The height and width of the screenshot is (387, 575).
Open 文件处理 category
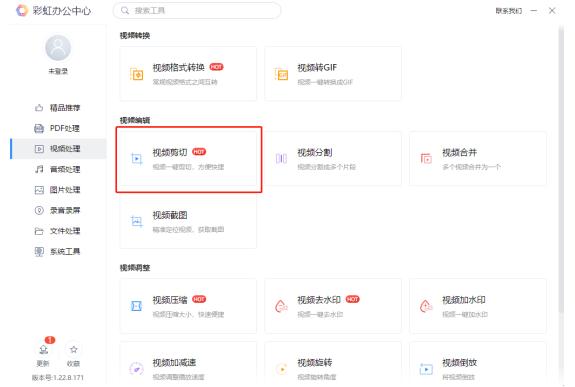pyautogui.click(x=58, y=231)
